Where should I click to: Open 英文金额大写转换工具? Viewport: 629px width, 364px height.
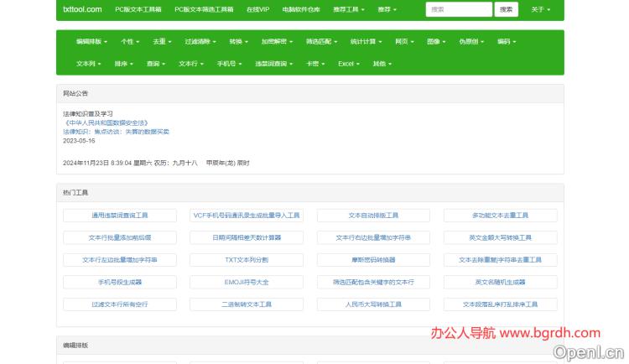(x=500, y=237)
